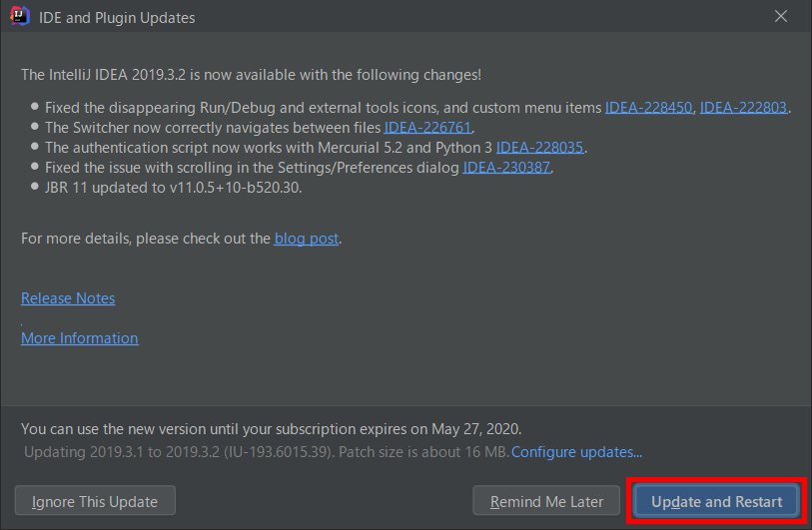Open the IDEA-228035 Mercurial issue link
The width and height of the screenshot is (812, 530).
click(x=539, y=148)
